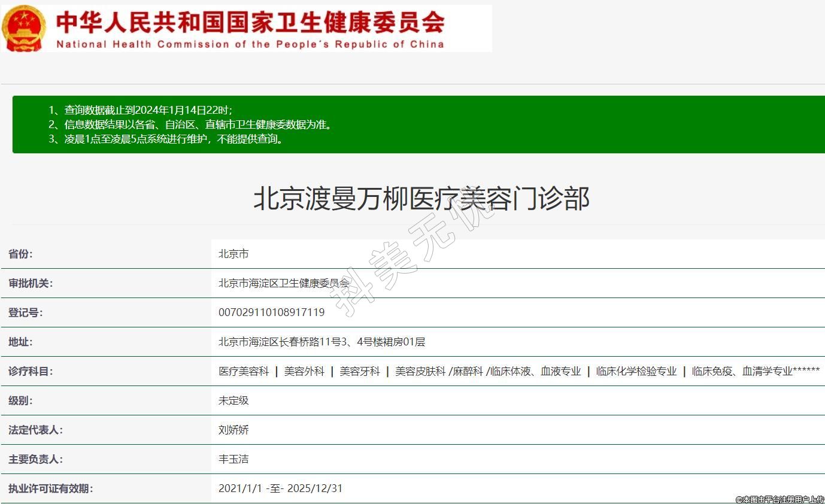Click the license validity dates 2021/1/1 to 2025/12/31

[280, 488]
